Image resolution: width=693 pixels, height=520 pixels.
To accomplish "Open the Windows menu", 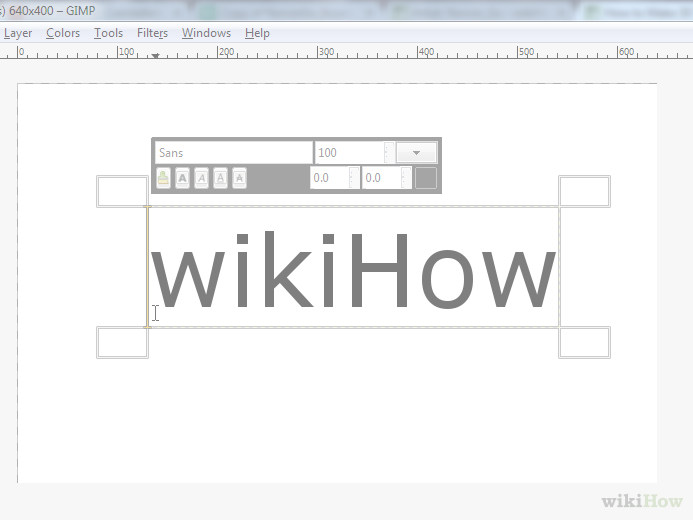I will [x=206, y=33].
